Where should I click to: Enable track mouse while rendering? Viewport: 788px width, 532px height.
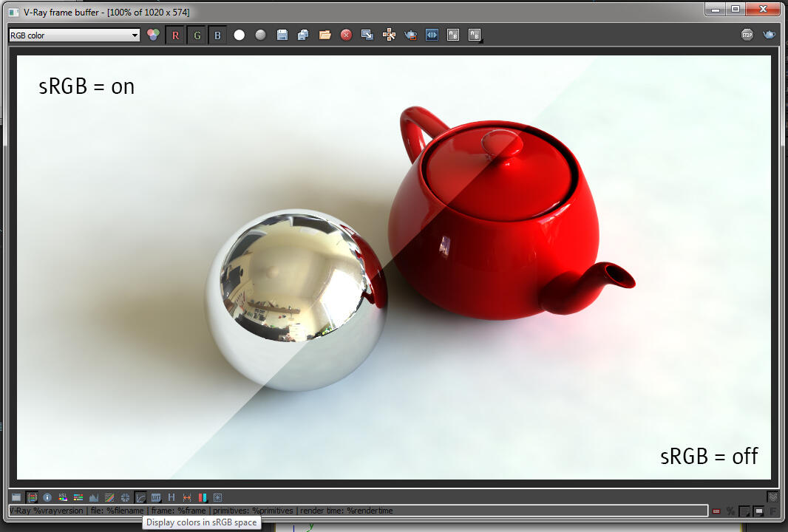coord(389,35)
